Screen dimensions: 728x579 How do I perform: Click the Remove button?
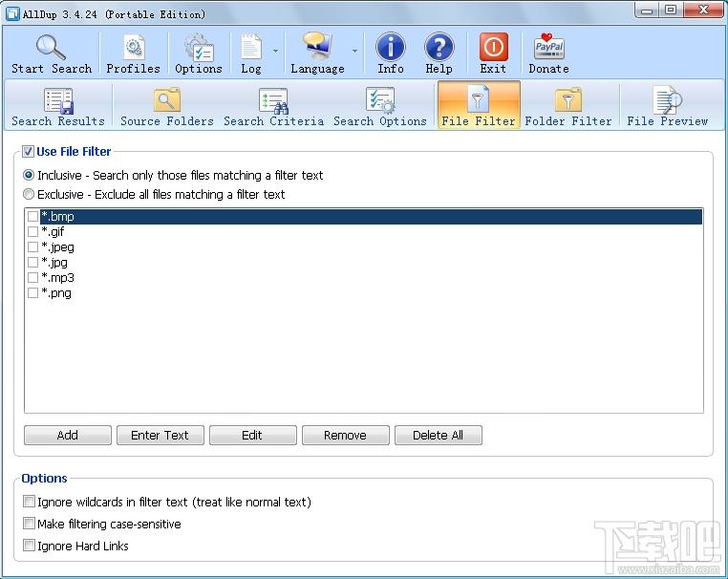coord(346,435)
